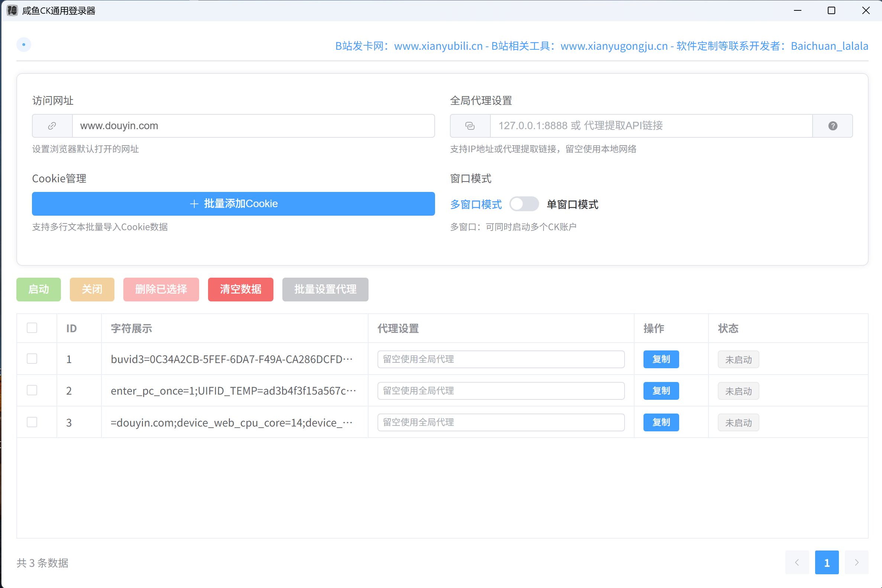Maximize the 咸鱼CK通用登录器 window

831,10
